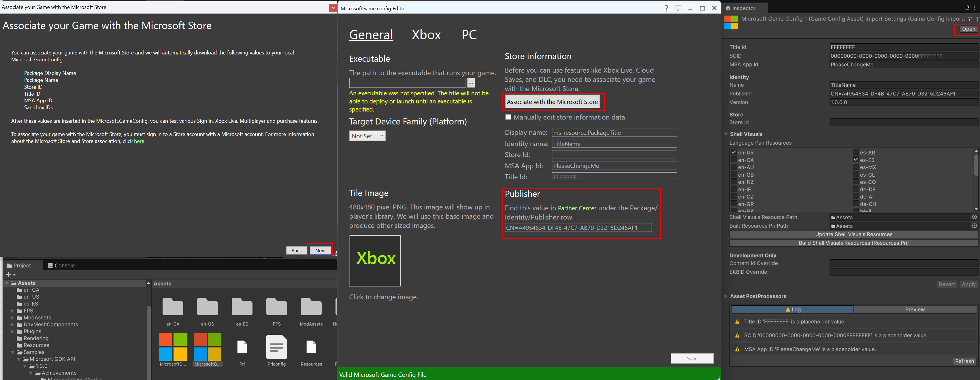The width and height of the screenshot is (980, 380).
Task: Open the ModAssets folder icon
Action: (x=311, y=307)
